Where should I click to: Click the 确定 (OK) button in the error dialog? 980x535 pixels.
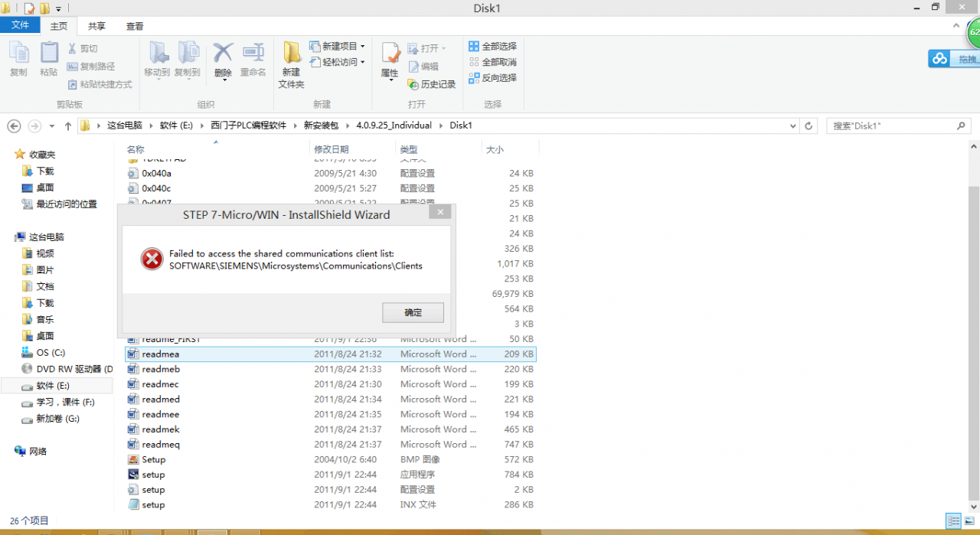[x=413, y=312]
